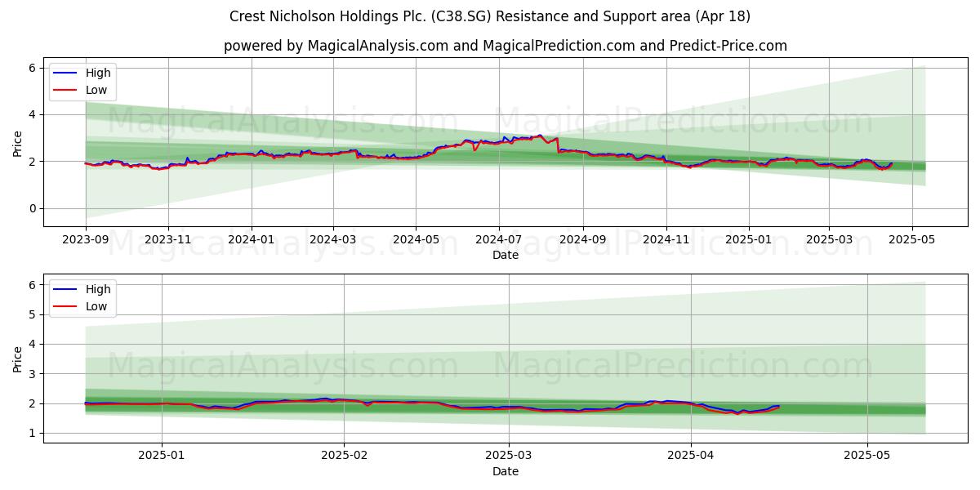Click the '2023-09' x-axis label
Image resolution: width=980 pixels, height=490 pixels.
(x=86, y=240)
